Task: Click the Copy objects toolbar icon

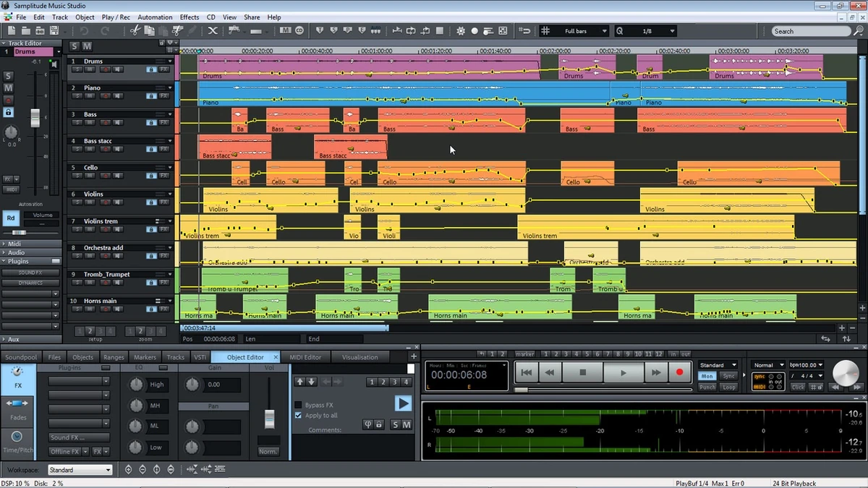Action: [150, 30]
